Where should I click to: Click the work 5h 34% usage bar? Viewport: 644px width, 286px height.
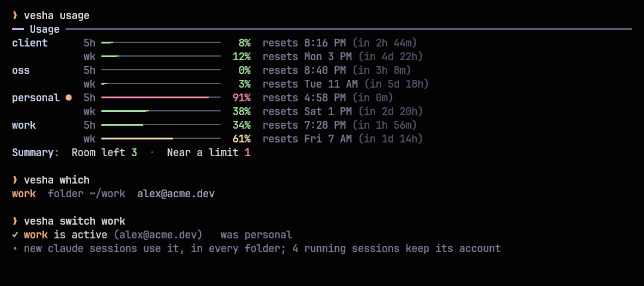(x=161, y=125)
